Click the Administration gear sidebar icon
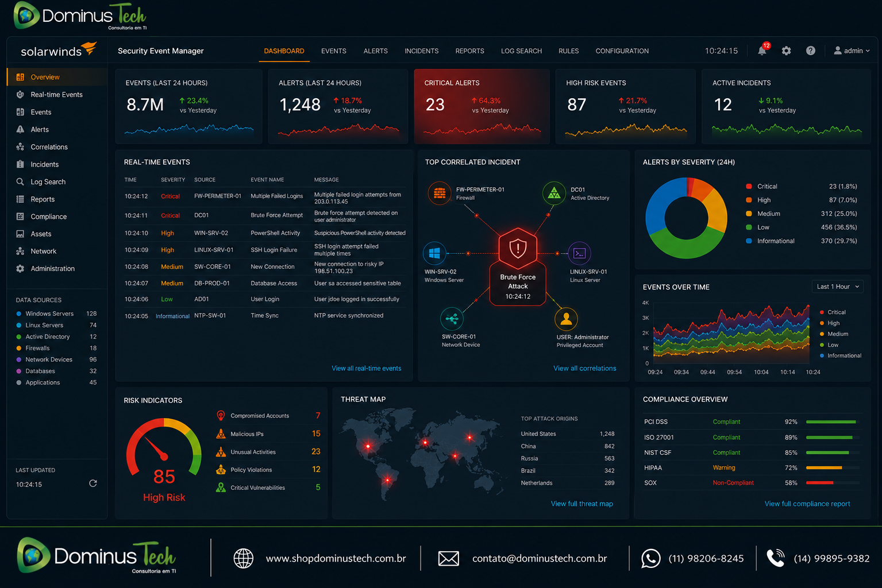 click(20, 268)
